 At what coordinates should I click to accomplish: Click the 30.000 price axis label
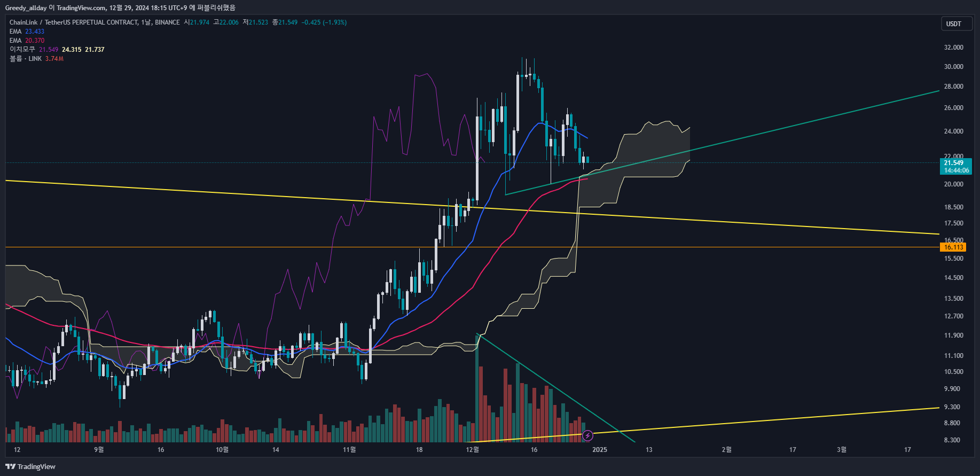coord(954,67)
